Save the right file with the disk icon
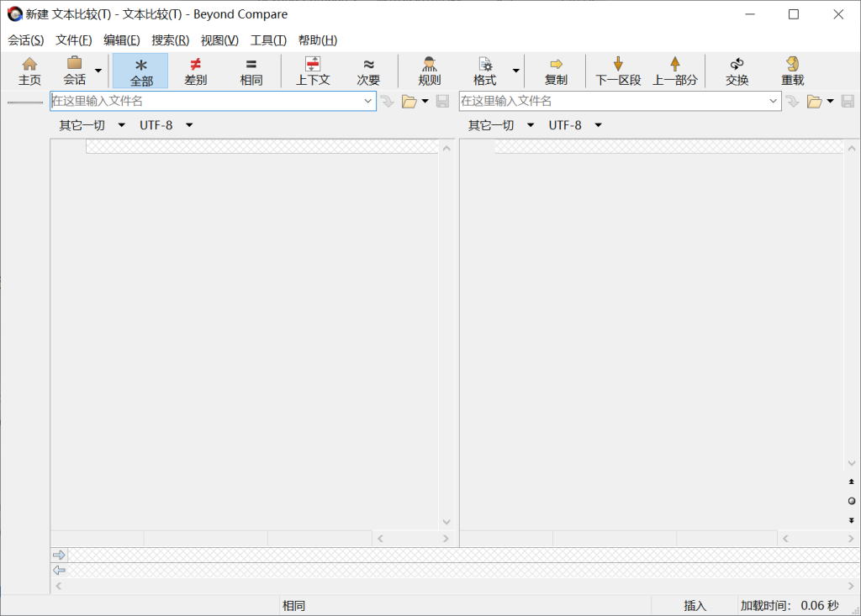This screenshot has height=616, width=861. pos(848,101)
